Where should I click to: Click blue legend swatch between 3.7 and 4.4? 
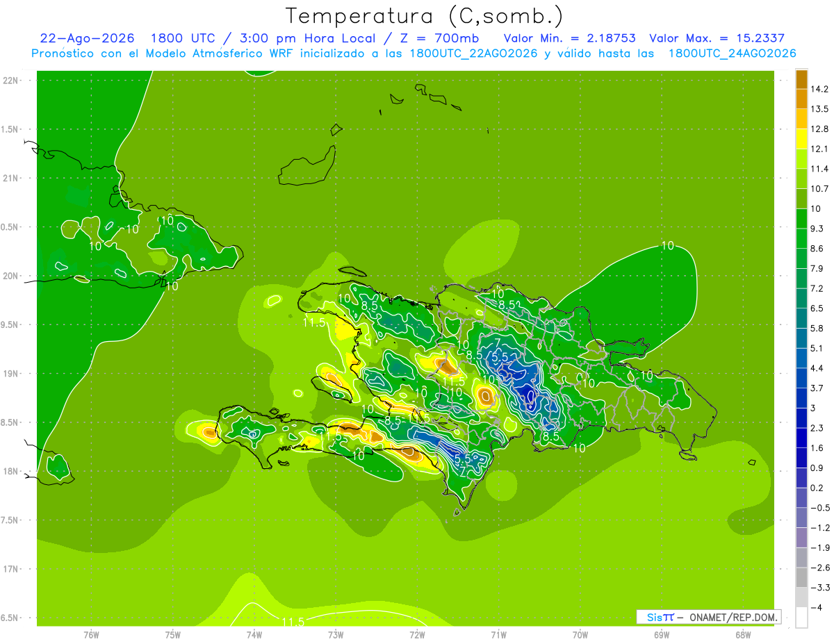click(801, 378)
